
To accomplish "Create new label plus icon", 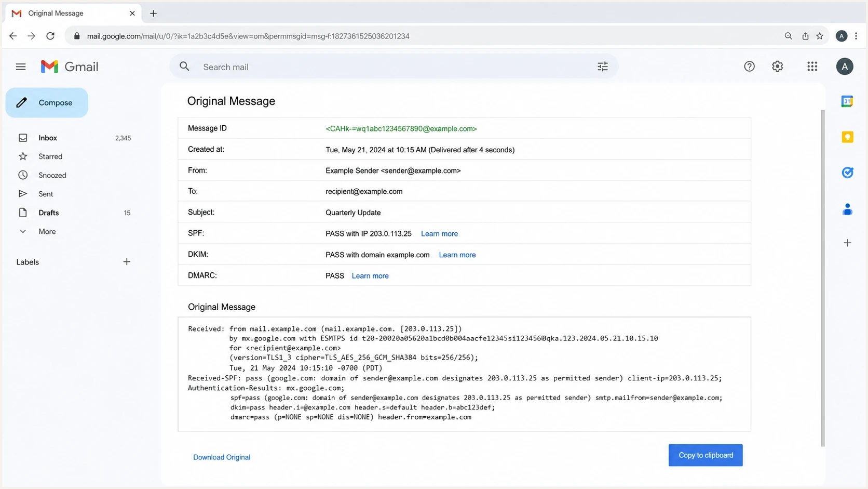I will click(127, 262).
